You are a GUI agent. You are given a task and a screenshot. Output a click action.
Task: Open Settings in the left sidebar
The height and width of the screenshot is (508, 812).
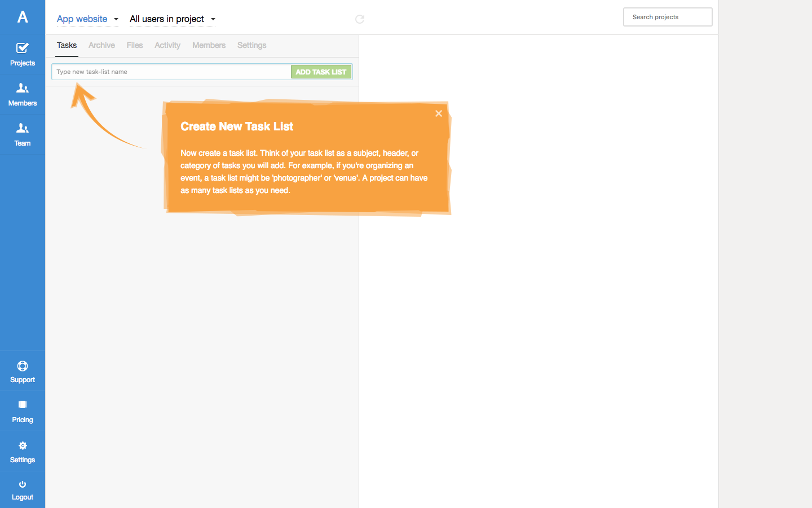coord(23,452)
